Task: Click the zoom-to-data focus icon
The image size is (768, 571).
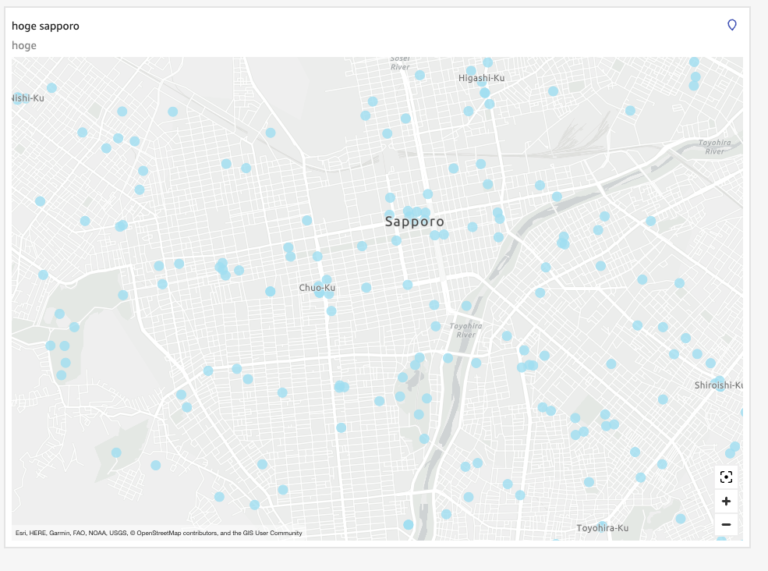Action: 726,477
